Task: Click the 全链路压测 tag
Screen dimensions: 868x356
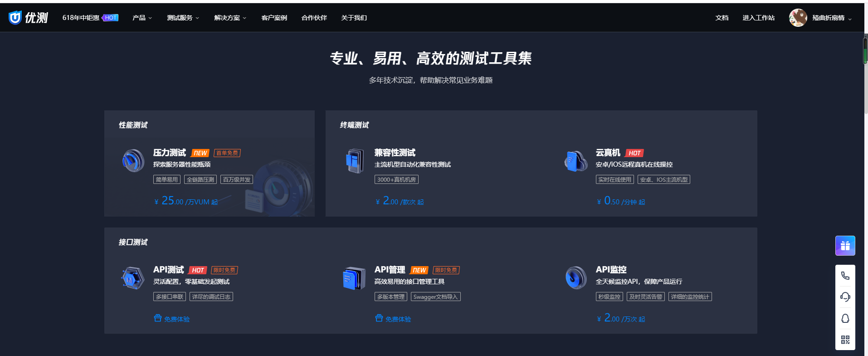Action: tap(200, 179)
